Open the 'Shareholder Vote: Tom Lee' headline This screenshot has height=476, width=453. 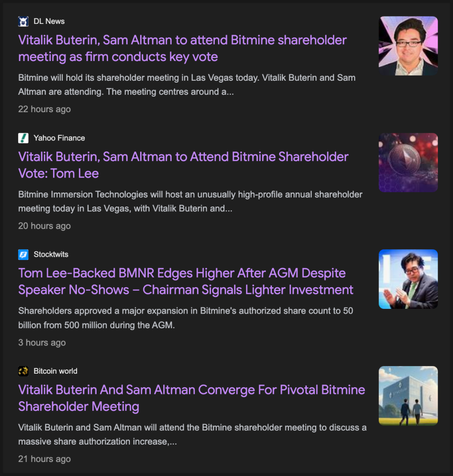coord(183,165)
